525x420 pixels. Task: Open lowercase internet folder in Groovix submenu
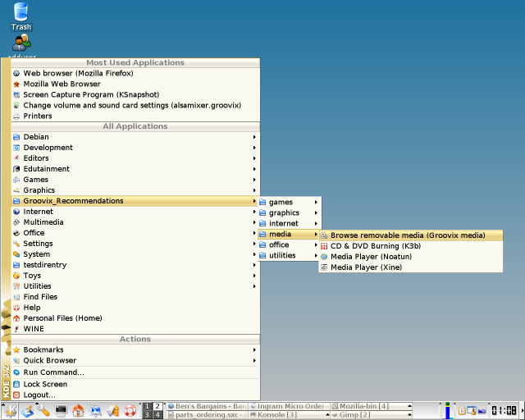[289, 223]
